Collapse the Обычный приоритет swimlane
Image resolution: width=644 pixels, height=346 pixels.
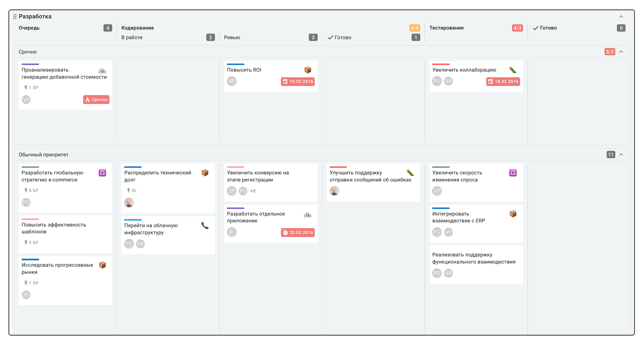[621, 155]
